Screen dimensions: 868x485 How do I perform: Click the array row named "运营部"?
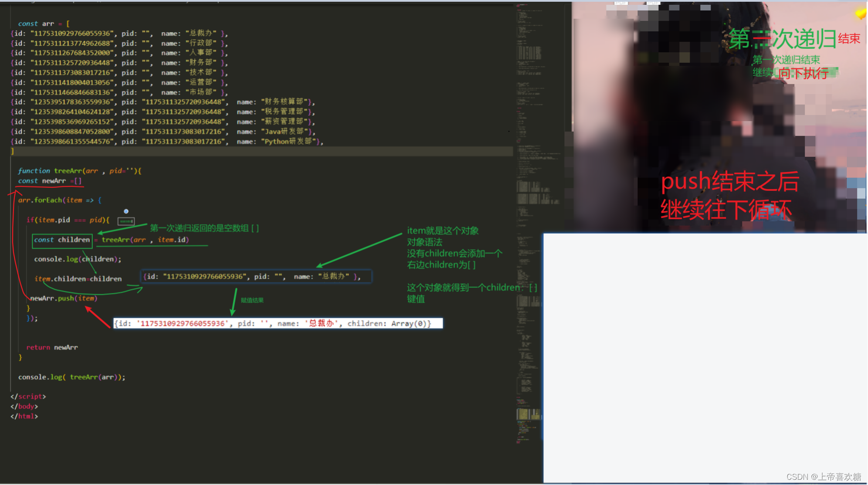point(119,82)
